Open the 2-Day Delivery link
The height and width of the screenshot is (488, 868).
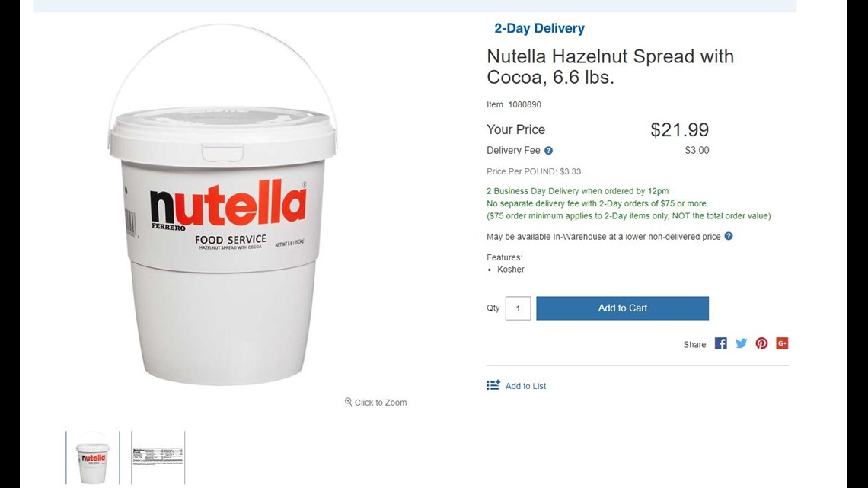click(540, 28)
